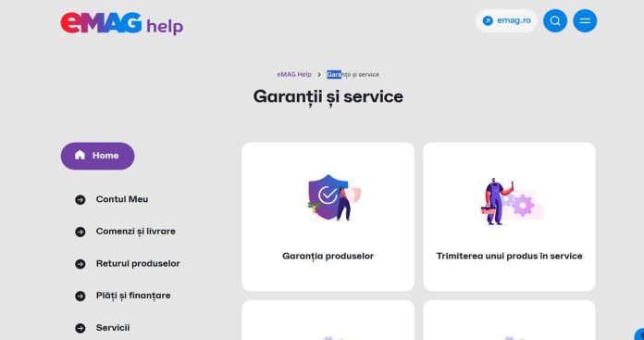Open Contul Meu sidebar section
The width and height of the screenshot is (644, 340).
pos(122,199)
